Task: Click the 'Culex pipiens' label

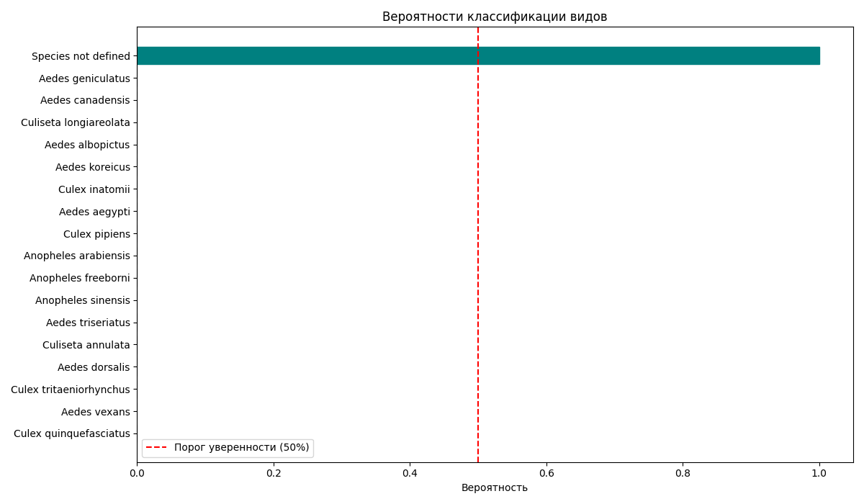Action: pyautogui.click(x=96, y=235)
